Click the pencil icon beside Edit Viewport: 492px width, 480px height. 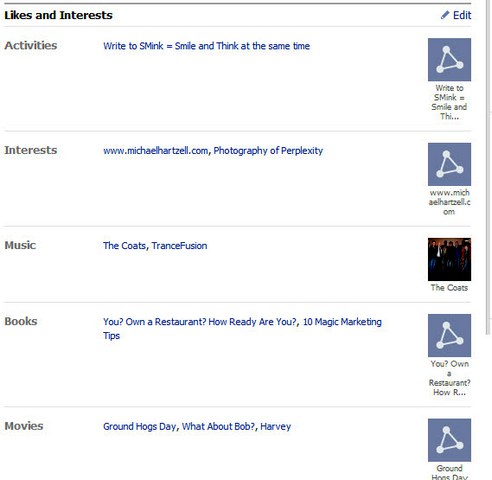tap(445, 15)
